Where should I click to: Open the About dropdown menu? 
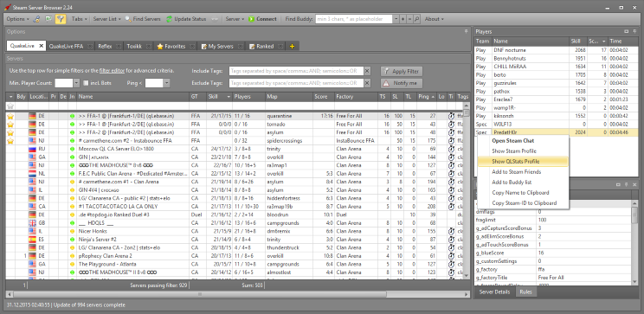(435, 19)
